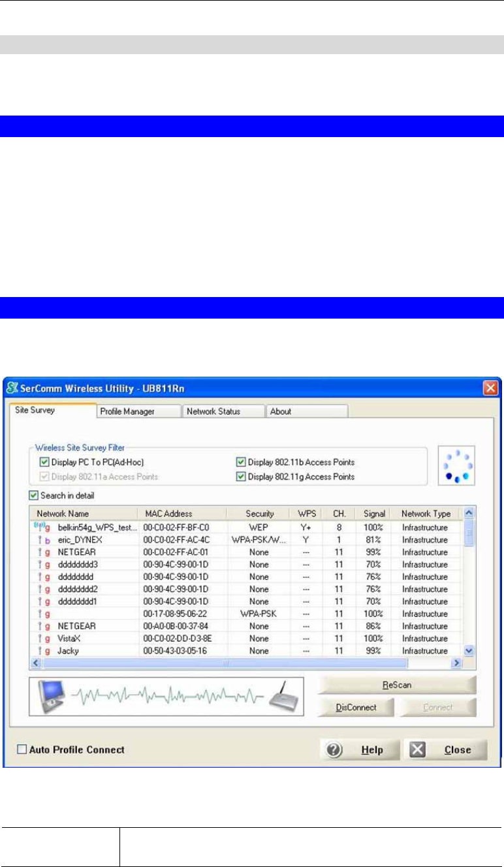Viewport: 504px width, 867px height.
Task: Close the wireless utility window via title bar X
Action: 491,389
